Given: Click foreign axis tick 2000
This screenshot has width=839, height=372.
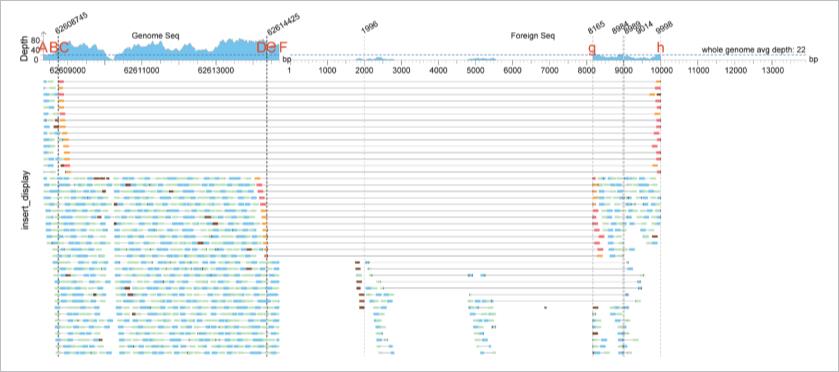Looking at the screenshot, I should click(364, 70).
